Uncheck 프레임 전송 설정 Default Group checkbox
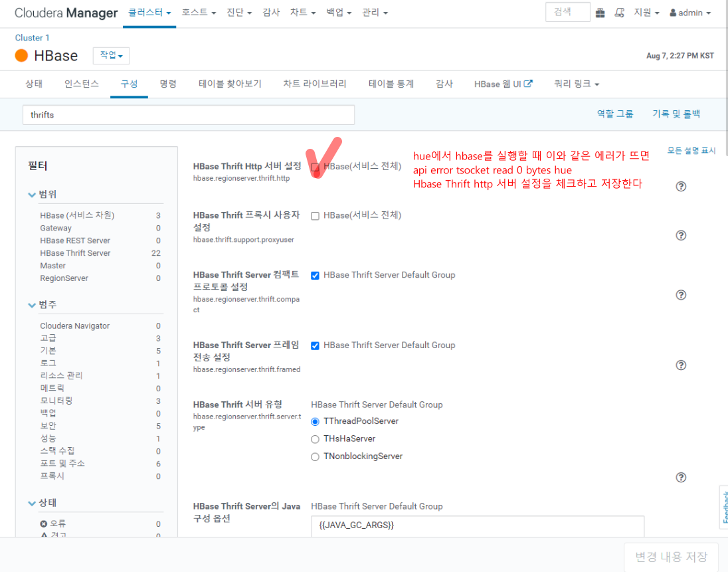The height and width of the screenshot is (572, 728). coord(315,346)
